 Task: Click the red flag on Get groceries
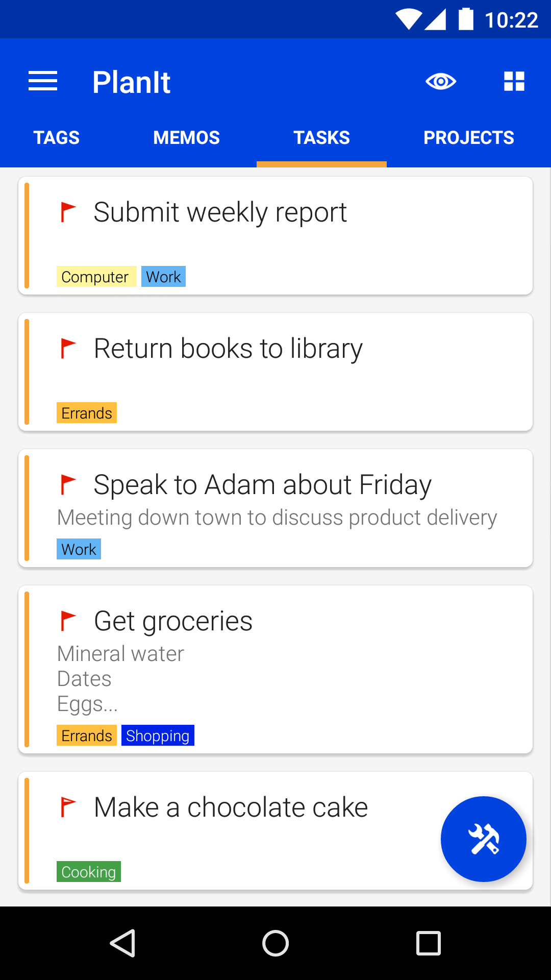68,621
